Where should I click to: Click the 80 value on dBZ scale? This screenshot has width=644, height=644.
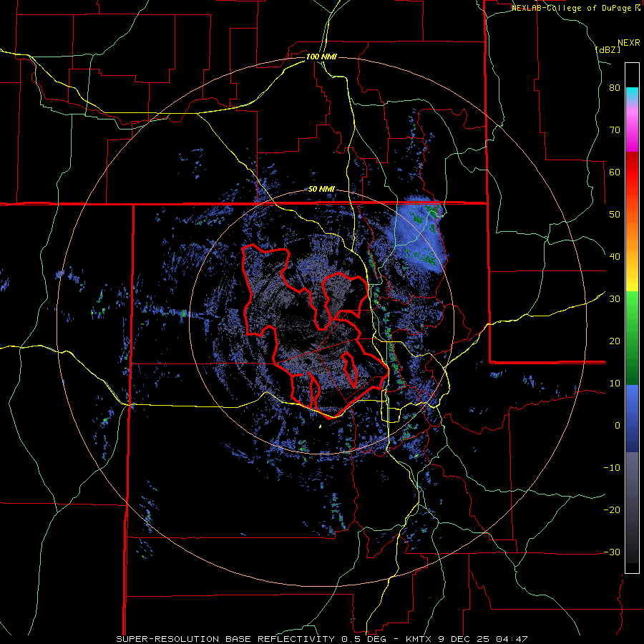[615, 88]
